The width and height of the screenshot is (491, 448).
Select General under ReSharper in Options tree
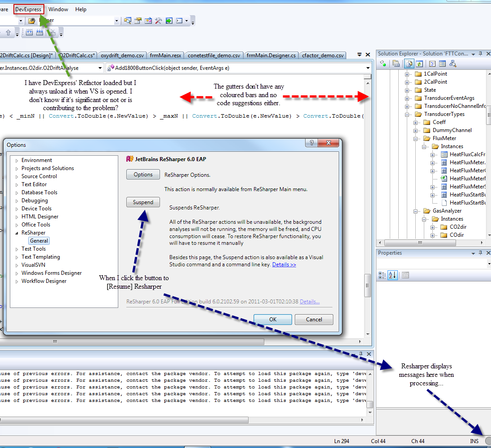click(39, 241)
